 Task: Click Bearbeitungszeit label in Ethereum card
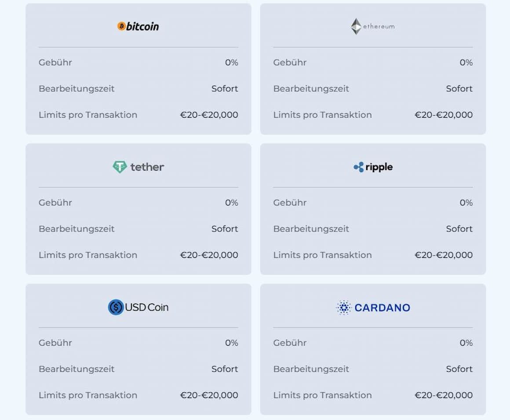pos(311,89)
